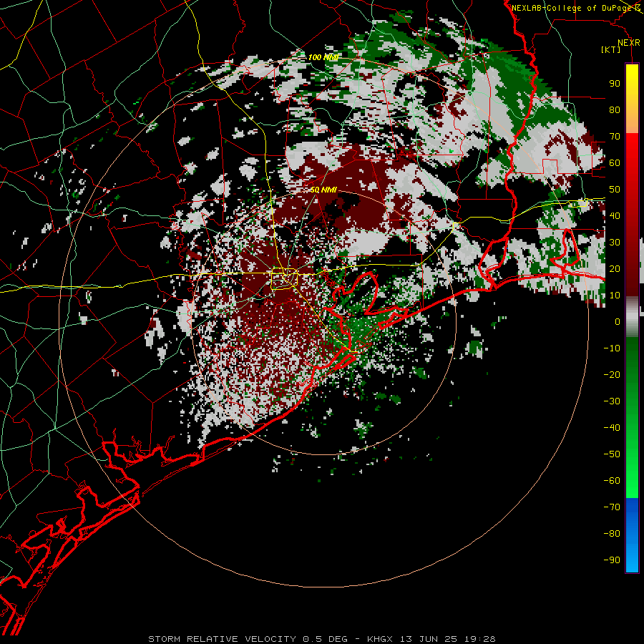This screenshot has width=644, height=644.
Task: Click the 30 value on the velocity scale
Action: (615, 243)
